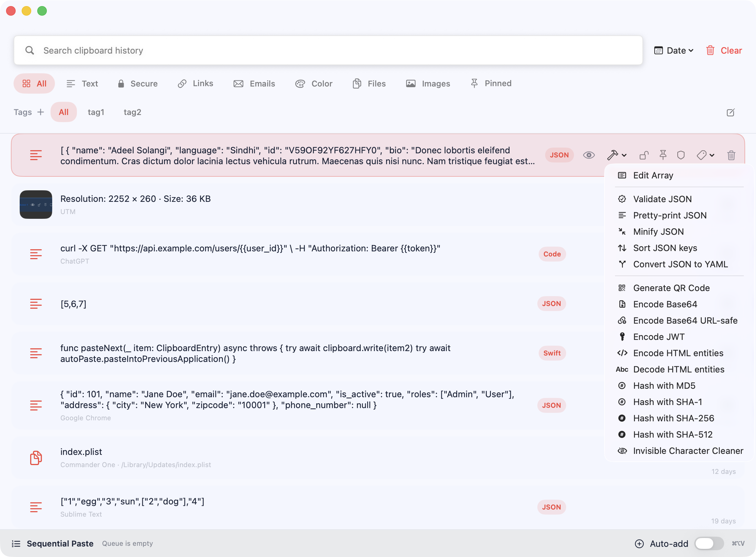Open the tag assignment dropdown

coord(705,155)
